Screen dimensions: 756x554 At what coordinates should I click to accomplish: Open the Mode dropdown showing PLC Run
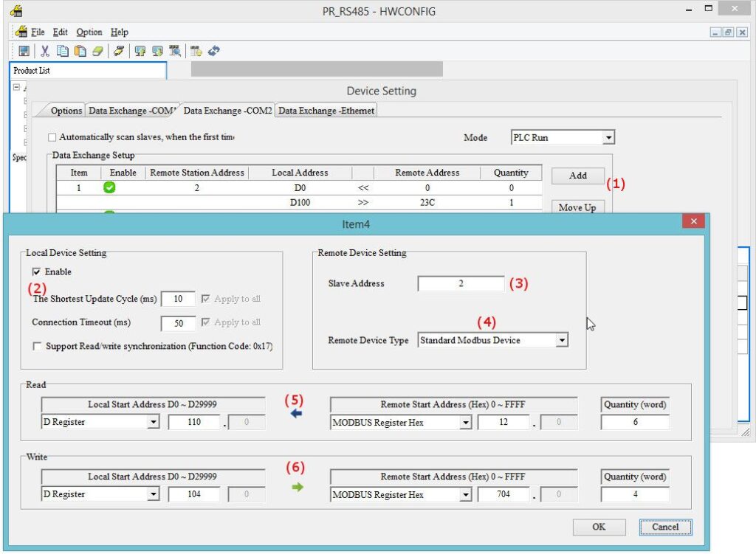coord(608,137)
